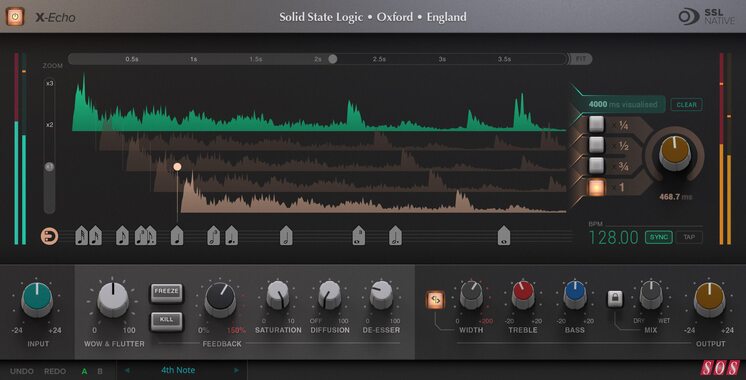Enable the ×½ delay tap button
This screenshot has width=746, height=380.
click(x=596, y=145)
